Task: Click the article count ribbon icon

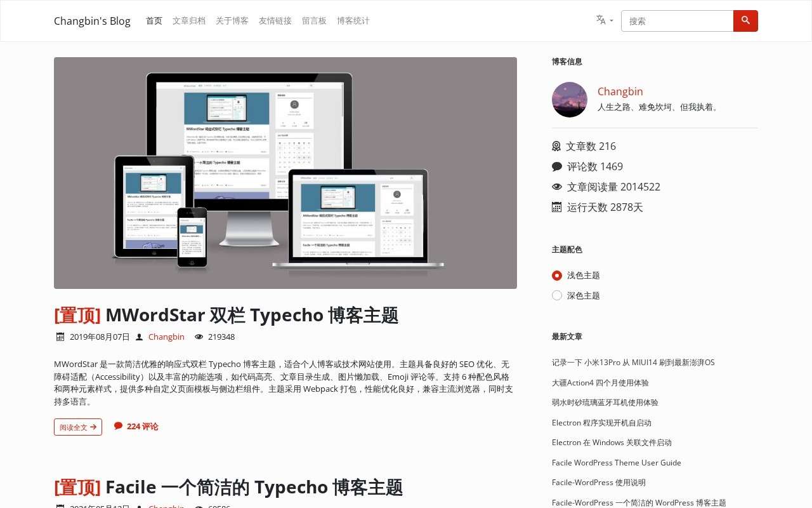Action: tap(556, 146)
